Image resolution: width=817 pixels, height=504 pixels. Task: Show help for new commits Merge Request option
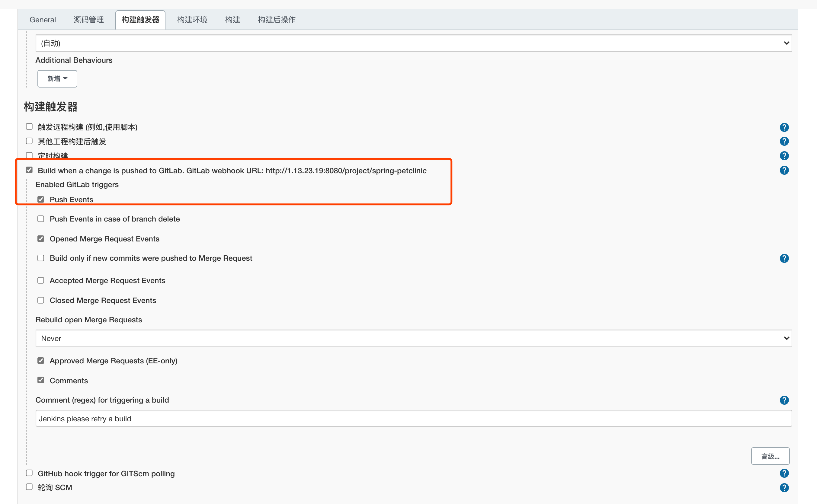point(784,258)
